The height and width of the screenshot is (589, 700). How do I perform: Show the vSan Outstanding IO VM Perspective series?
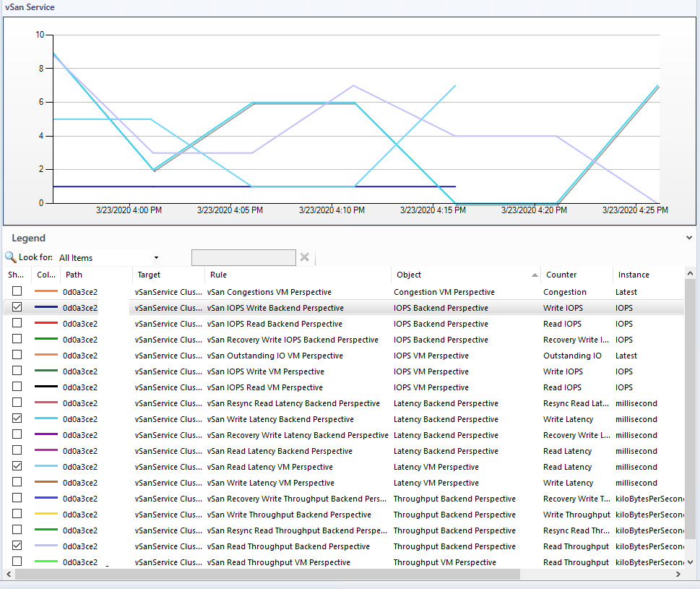point(17,355)
